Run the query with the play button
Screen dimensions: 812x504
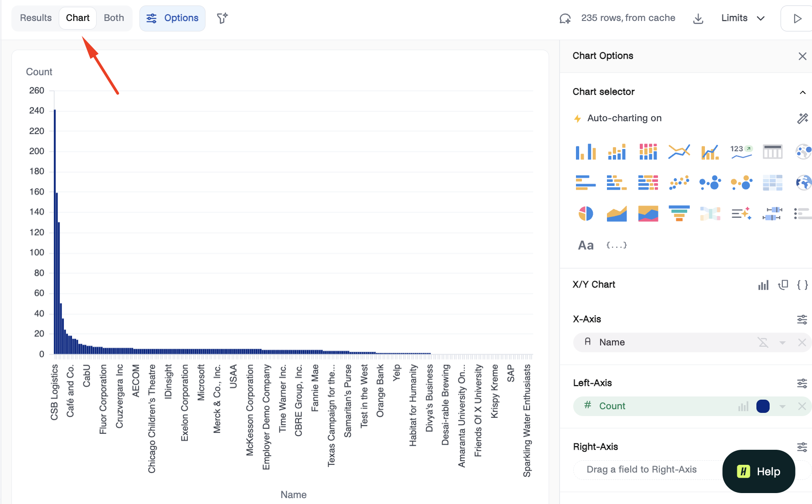click(797, 18)
